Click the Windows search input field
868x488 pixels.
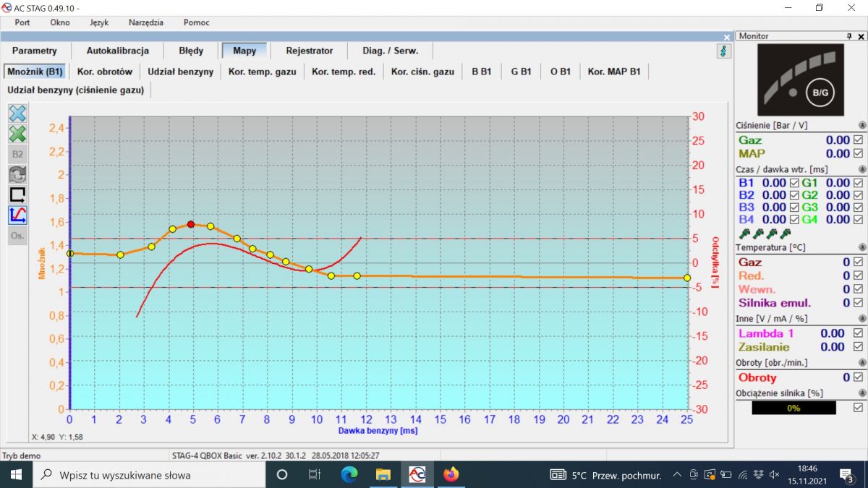(150, 475)
